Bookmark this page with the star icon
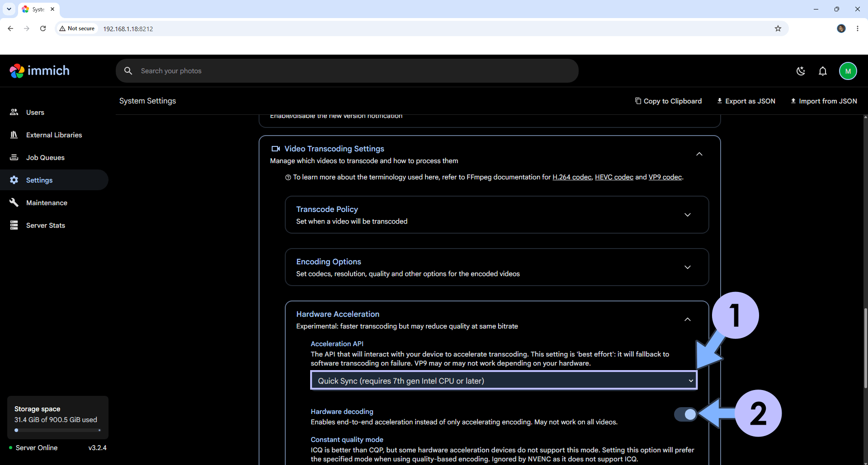 (x=778, y=28)
